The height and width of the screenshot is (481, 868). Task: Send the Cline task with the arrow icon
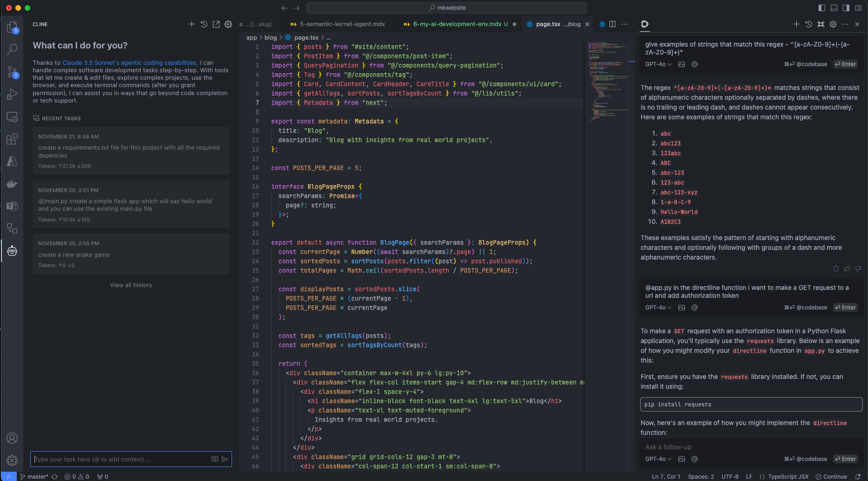pyautogui.click(x=225, y=459)
